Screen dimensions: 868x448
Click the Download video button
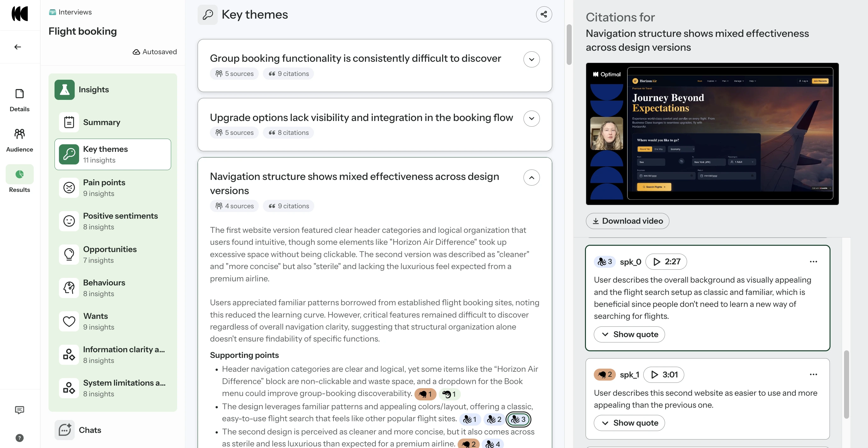[x=628, y=221]
